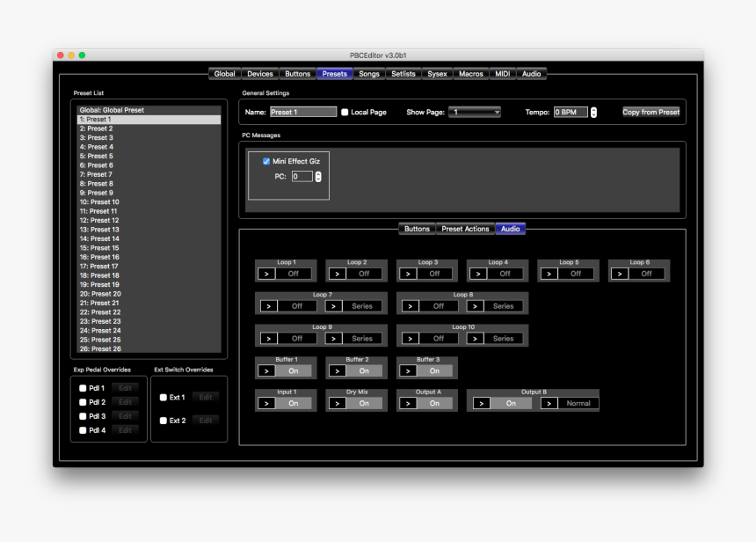This screenshot has width=756, height=542.
Task: Check the Pdl 3 override checkbox
Action: 83,416
